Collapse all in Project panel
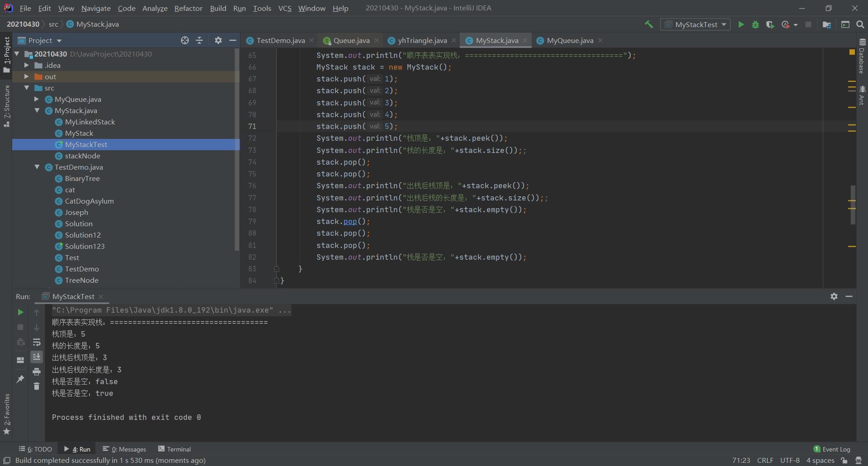Image resolution: width=868 pixels, height=466 pixels. coord(199,40)
